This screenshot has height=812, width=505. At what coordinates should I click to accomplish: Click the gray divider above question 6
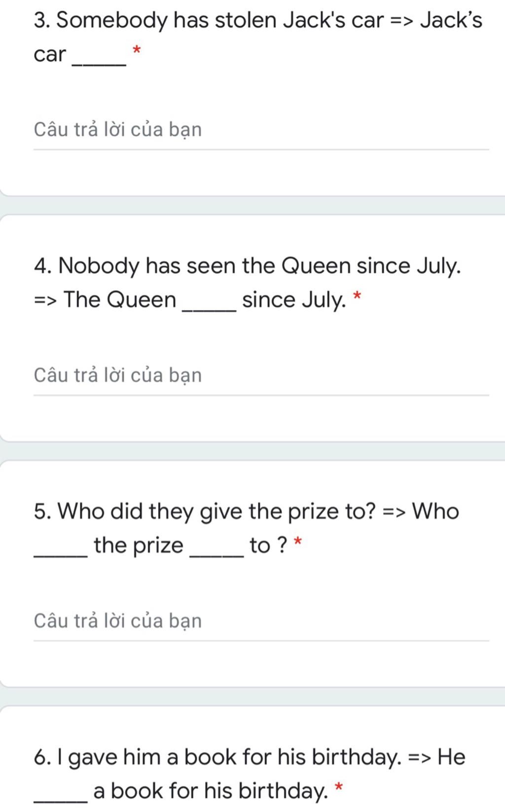252,696
